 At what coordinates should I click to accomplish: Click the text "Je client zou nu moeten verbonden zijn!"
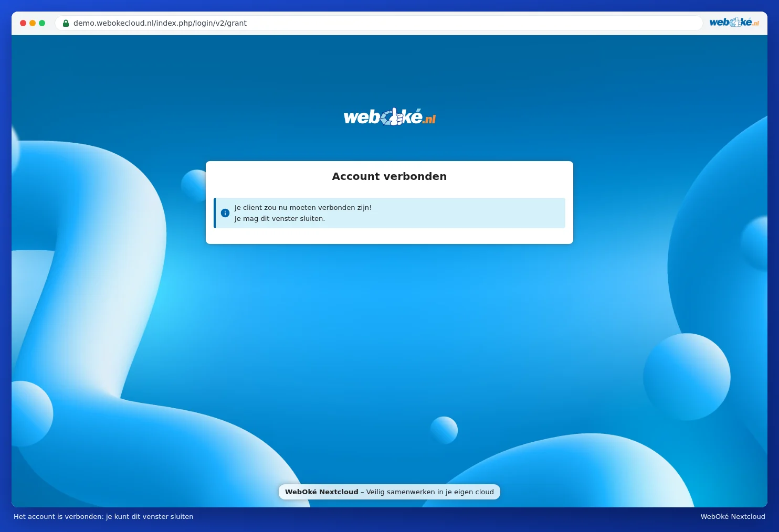(x=303, y=207)
